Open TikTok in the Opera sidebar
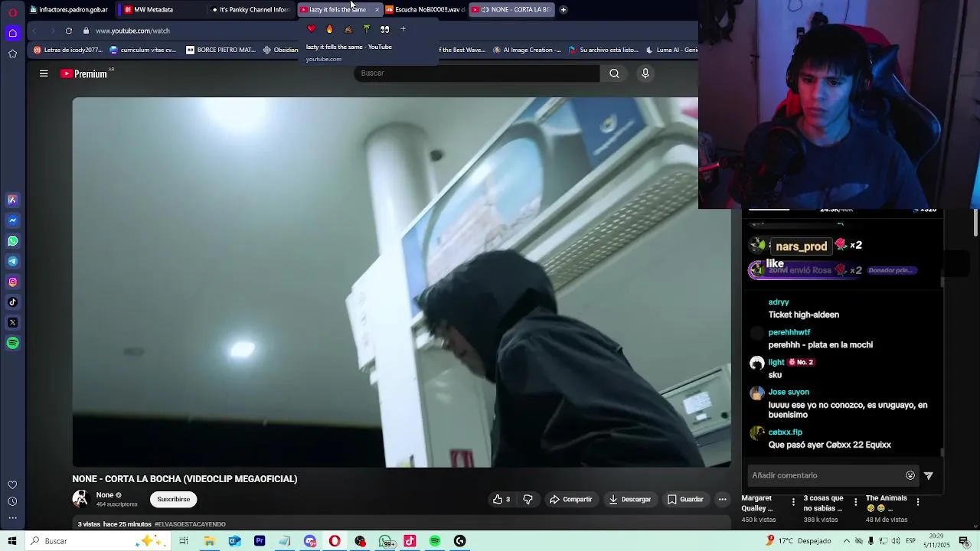Image resolution: width=980 pixels, height=551 pixels. [12, 302]
